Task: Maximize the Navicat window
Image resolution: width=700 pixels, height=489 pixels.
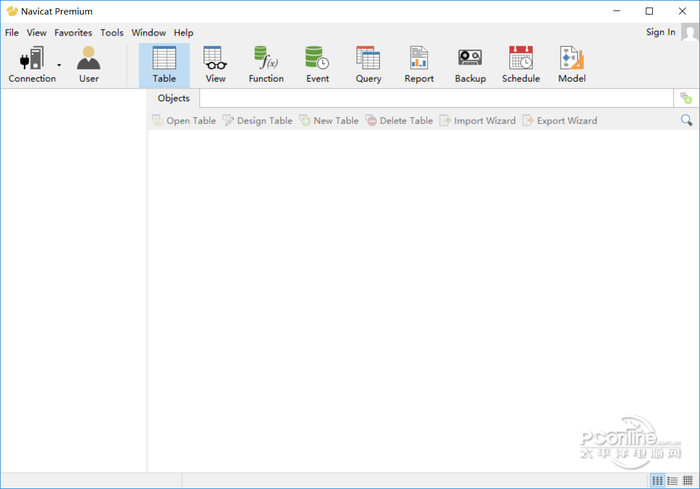Action: pos(649,11)
